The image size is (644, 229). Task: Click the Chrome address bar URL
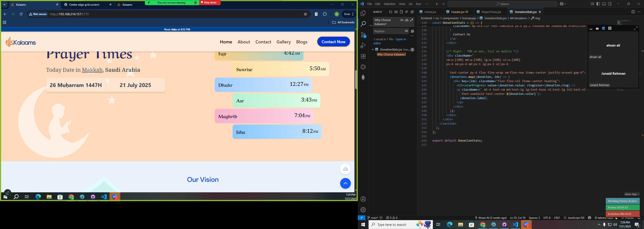69,14
